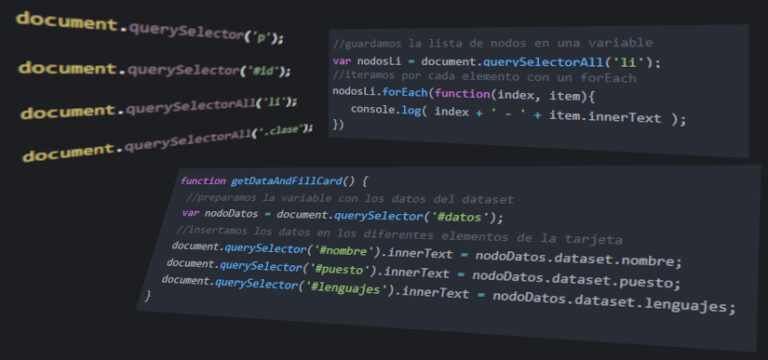Screen dimensions: 768x360
Task: Click the querySelector('#lenguajes').innerText line
Action: click(449, 294)
